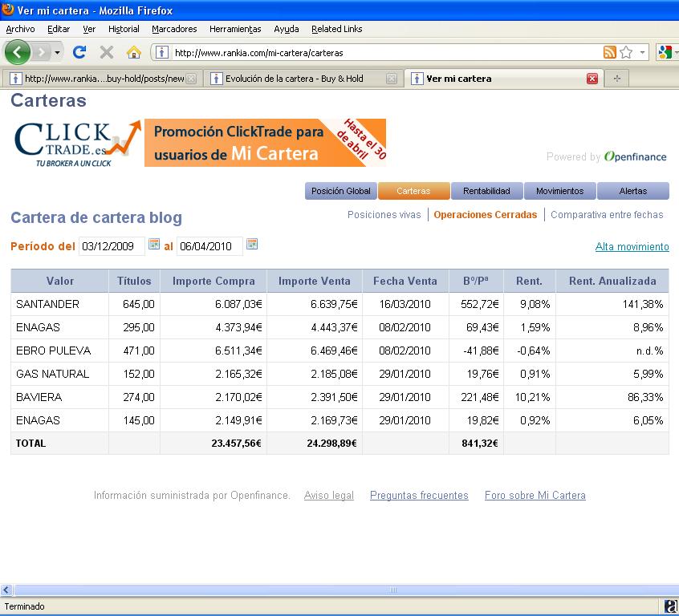
Task: Bookmark this page with the star icon
Action: click(x=626, y=52)
